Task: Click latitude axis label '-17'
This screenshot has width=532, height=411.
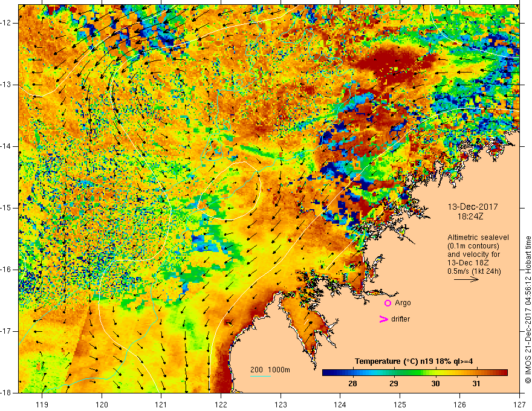Action: point(7,331)
